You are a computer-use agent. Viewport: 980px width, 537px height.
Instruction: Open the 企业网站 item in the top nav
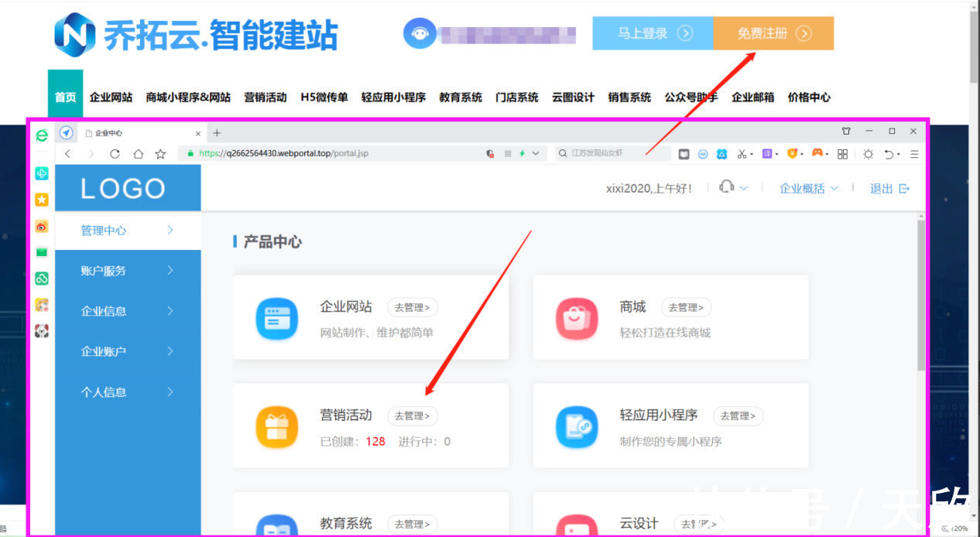click(111, 97)
